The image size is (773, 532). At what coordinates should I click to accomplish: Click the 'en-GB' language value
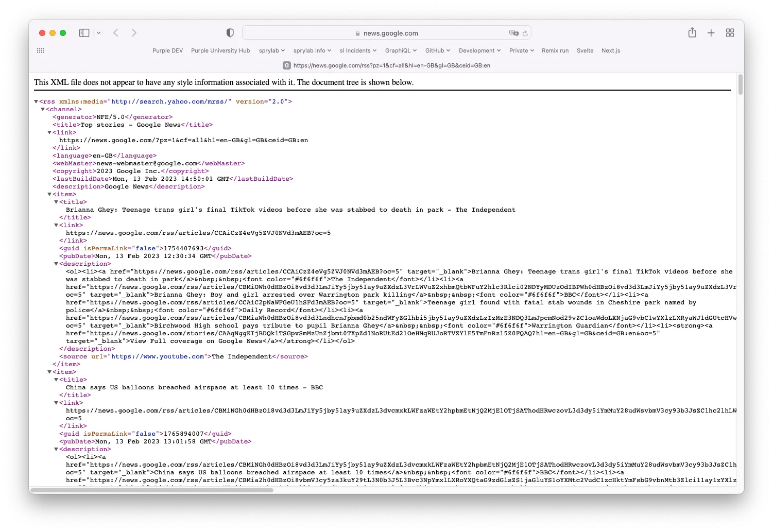click(x=102, y=156)
